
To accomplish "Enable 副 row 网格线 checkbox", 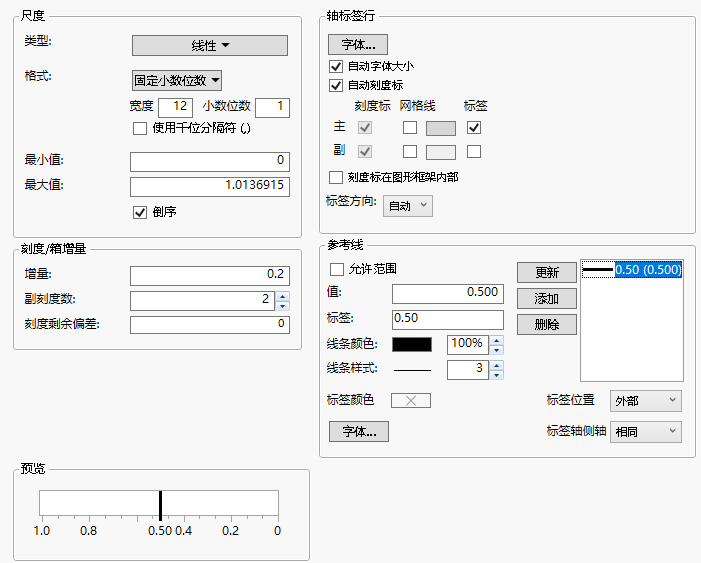I will [410, 152].
